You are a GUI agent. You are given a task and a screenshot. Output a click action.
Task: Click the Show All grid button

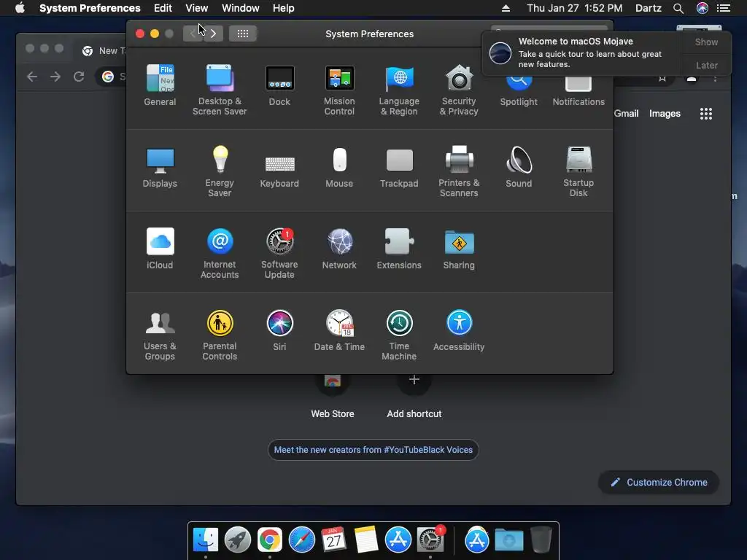[x=243, y=34]
